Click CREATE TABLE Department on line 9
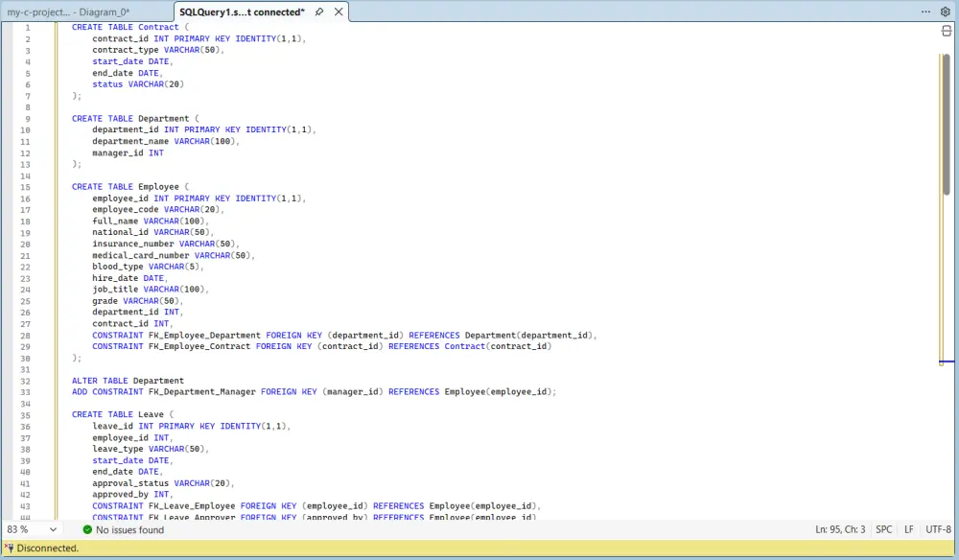 (130, 119)
